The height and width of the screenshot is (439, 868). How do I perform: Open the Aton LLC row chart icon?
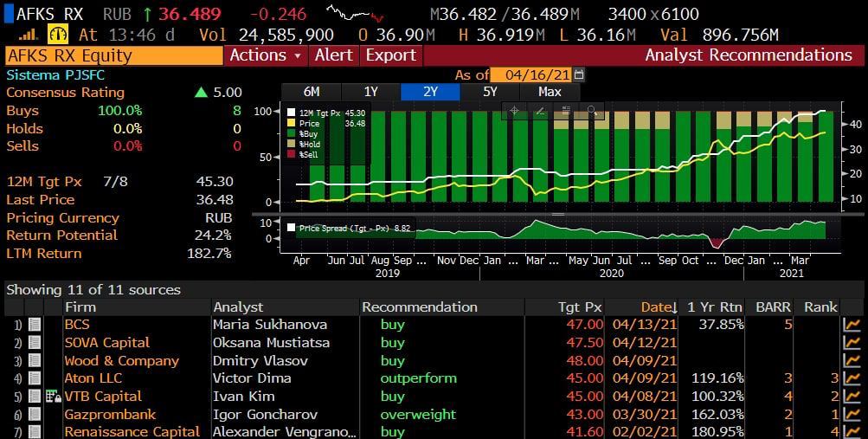[x=852, y=378]
